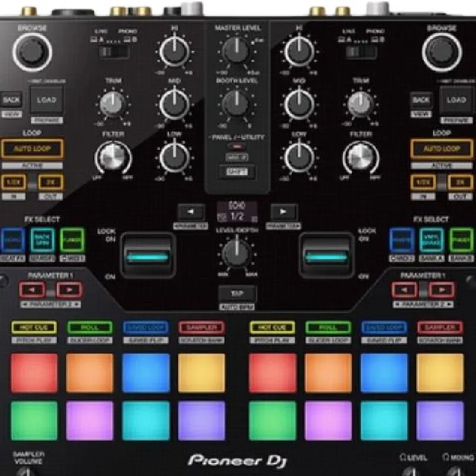
Task: Select the right deck SAMPLER pad mode
Action: coord(440,327)
